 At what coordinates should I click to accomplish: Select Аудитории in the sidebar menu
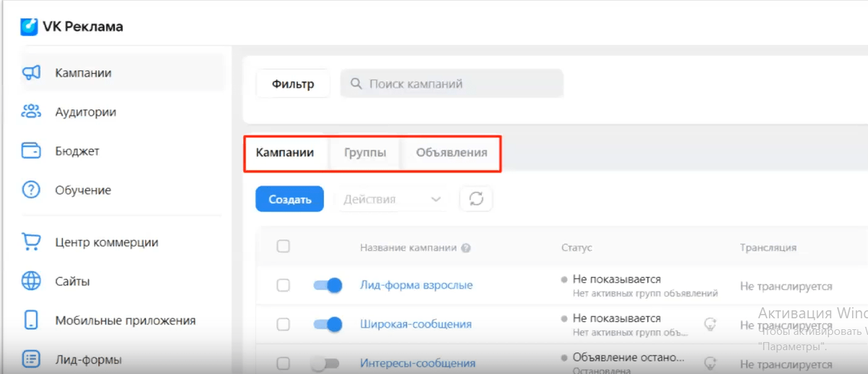click(x=85, y=112)
